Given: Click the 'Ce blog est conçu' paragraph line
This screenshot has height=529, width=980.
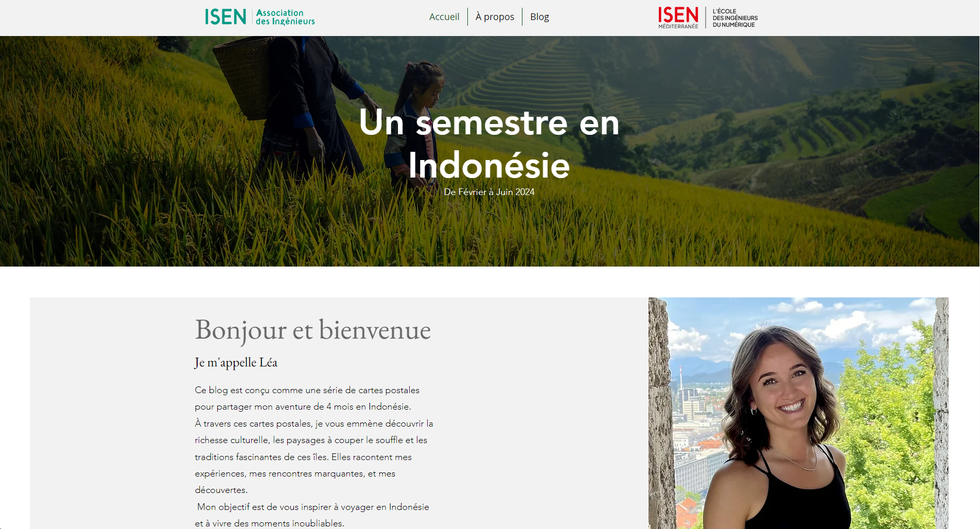Looking at the screenshot, I should coord(307,390).
